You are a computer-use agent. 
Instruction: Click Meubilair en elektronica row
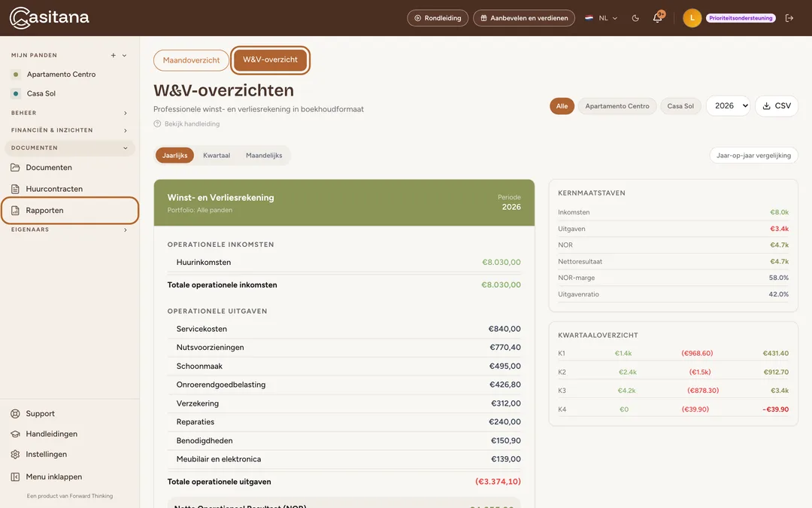coord(344,459)
